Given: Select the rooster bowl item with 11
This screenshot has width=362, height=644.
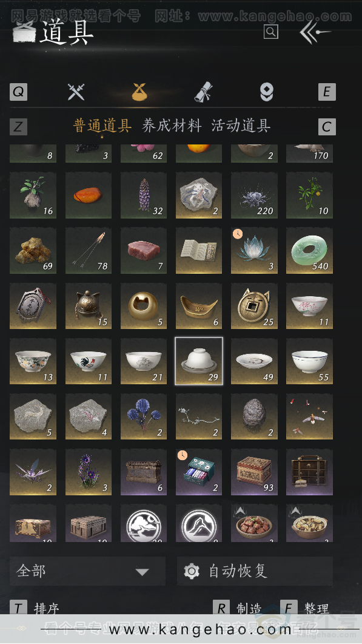Looking at the screenshot, I should (x=89, y=361).
